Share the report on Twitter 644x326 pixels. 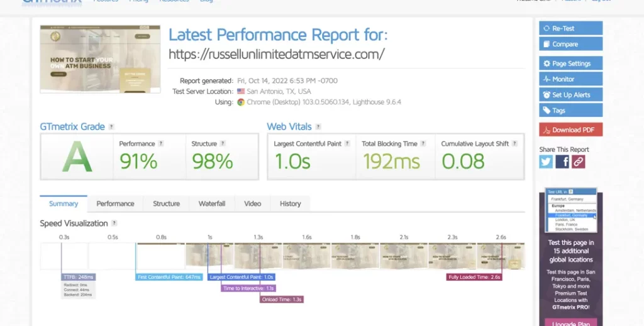coord(546,161)
